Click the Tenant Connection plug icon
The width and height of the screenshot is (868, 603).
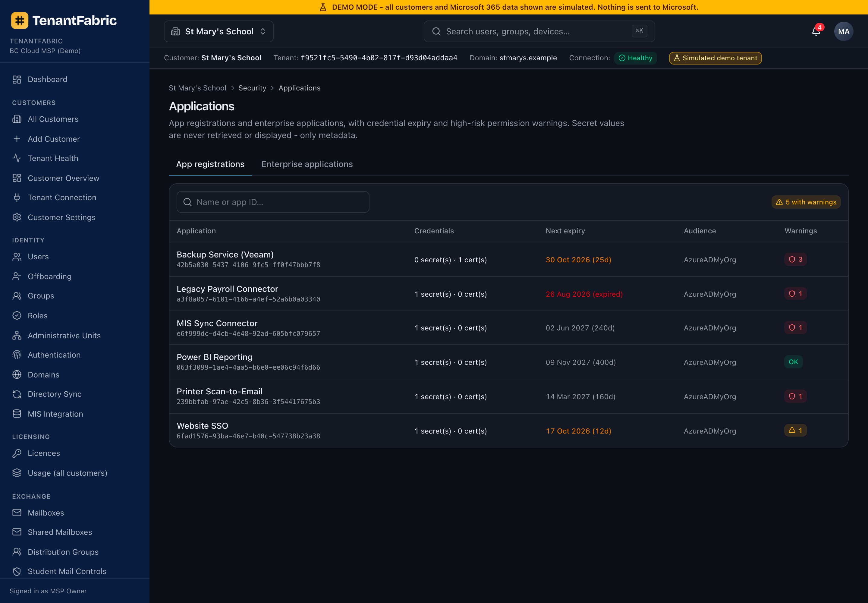coord(17,197)
